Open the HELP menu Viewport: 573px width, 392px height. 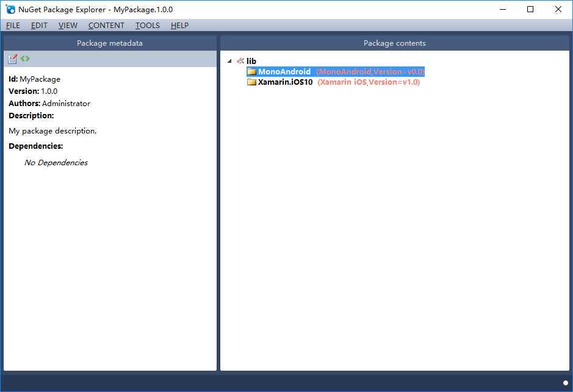pyautogui.click(x=180, y=26)
